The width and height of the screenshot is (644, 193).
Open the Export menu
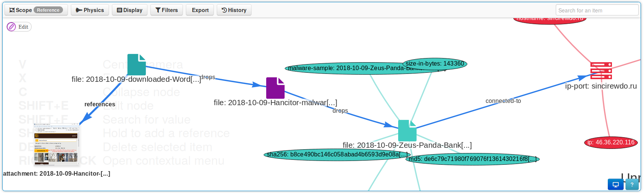(x=200, y=10)
